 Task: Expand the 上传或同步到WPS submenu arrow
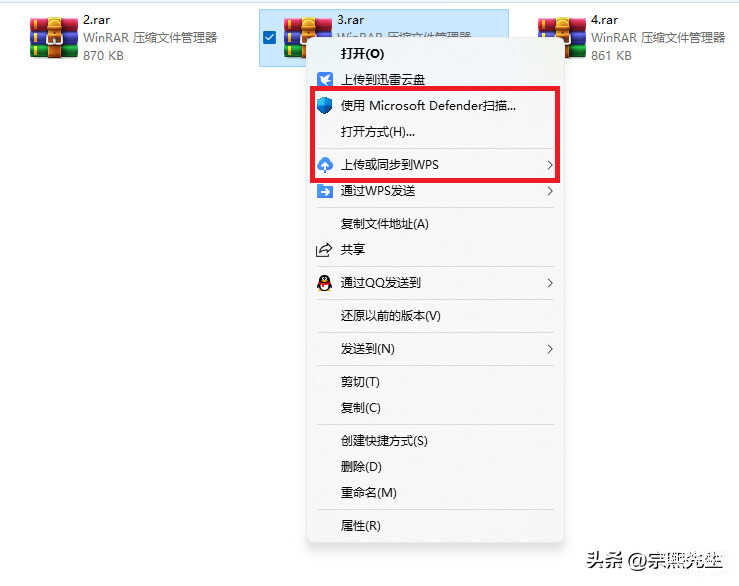[x=550, y=165]
